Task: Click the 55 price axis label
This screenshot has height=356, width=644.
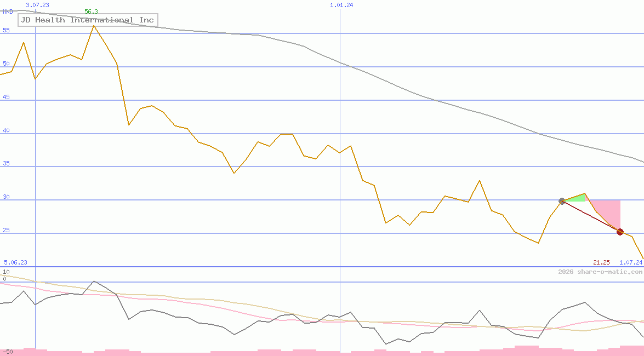Action: point(6,30)
